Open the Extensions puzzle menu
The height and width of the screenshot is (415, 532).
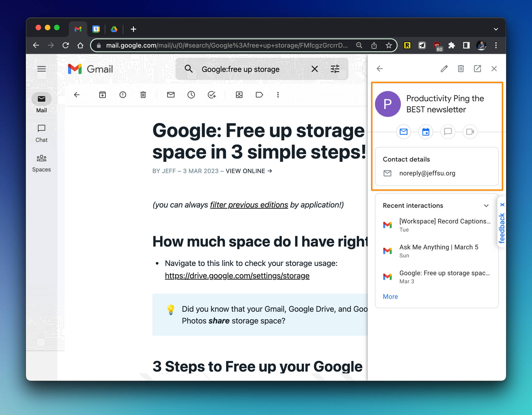[452, 46]
